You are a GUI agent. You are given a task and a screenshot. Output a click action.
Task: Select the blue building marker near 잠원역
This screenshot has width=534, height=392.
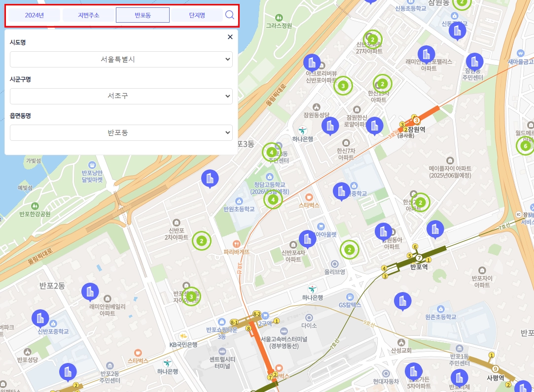[374, 125]
